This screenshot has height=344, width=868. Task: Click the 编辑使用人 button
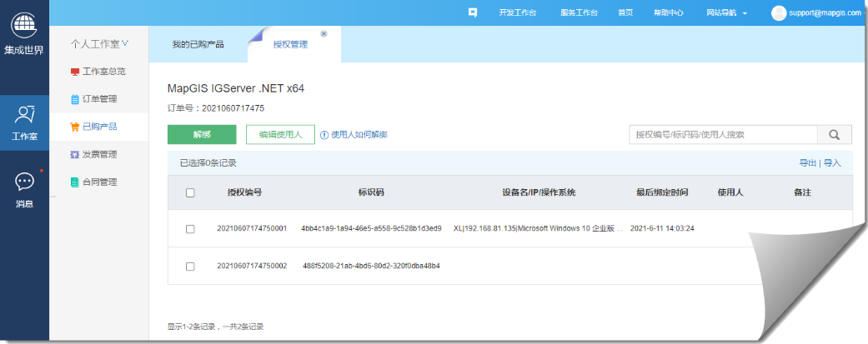[x=281, y=134]
